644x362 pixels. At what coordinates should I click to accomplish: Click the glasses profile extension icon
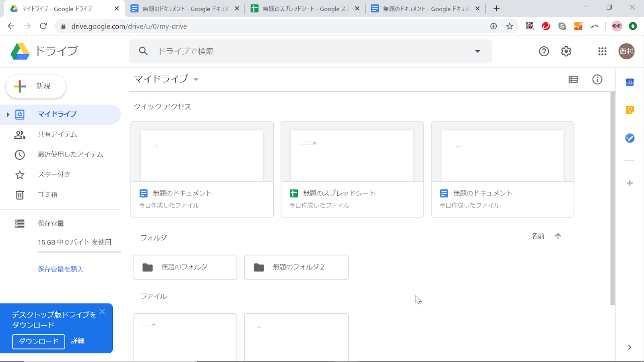coord(617,26)
